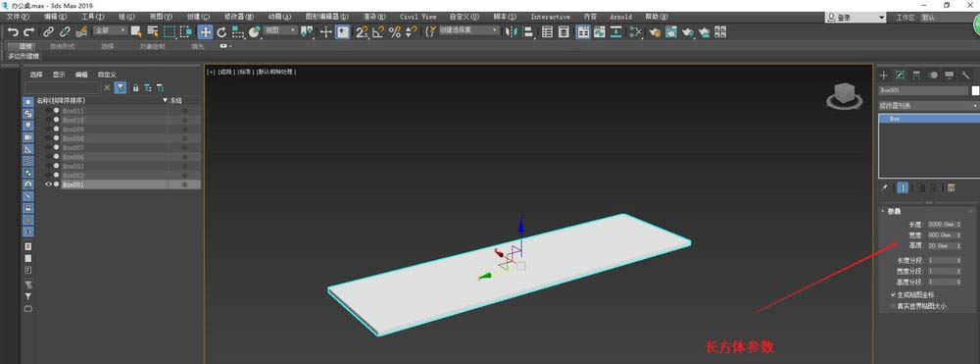
Task: Click the Rectangular Selection Region icon
Action: click(x=170, y=32)
